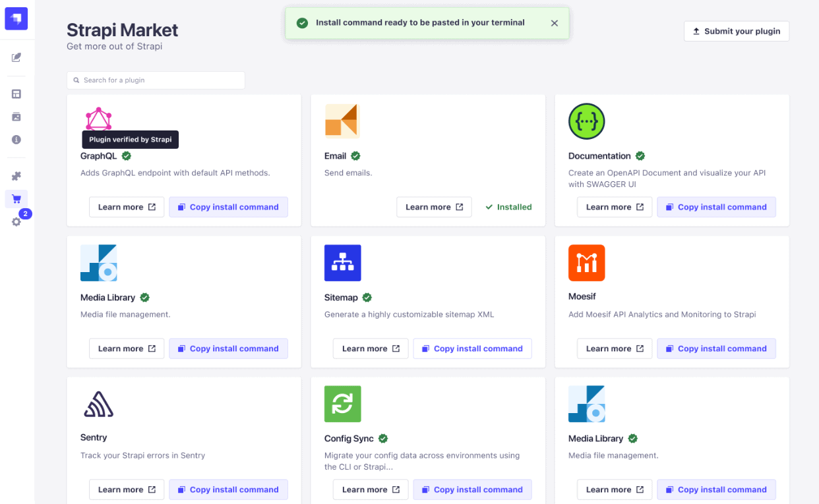The image size is (819, 504).
Task: Click notification badge showing 2 on settings
Action: [x=25, y=213]
